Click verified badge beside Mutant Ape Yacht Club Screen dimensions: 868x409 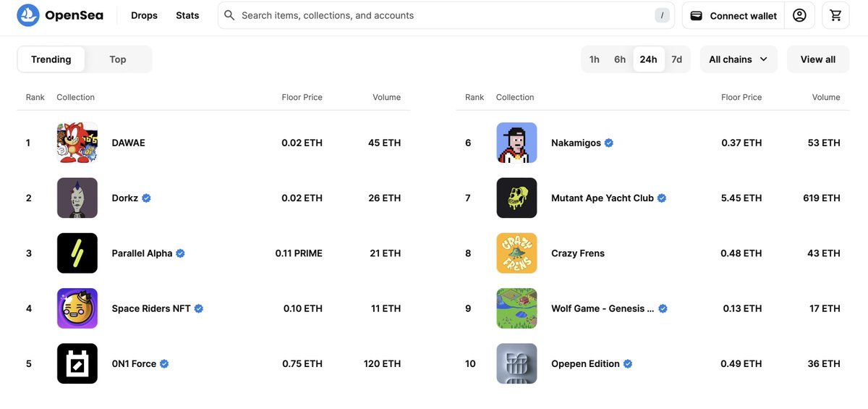[x=662, y=198]
